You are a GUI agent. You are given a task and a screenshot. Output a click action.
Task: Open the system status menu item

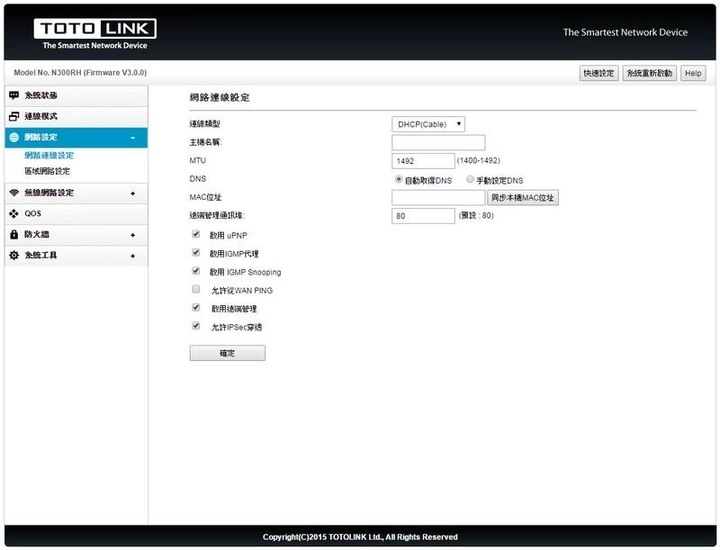click(x=76, y=95)
